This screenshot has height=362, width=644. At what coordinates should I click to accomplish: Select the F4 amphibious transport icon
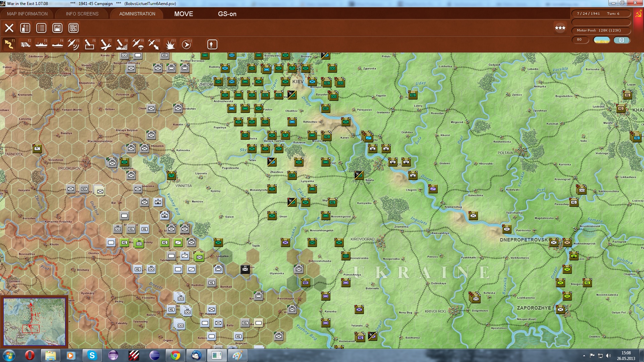pyautogui.click(x=57, y=44)
